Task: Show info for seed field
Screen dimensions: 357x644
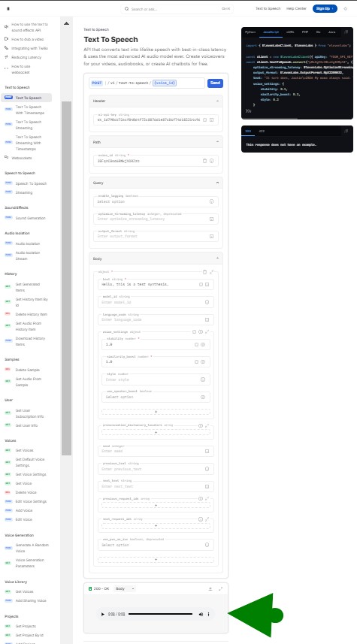Action: pos(207,451)
